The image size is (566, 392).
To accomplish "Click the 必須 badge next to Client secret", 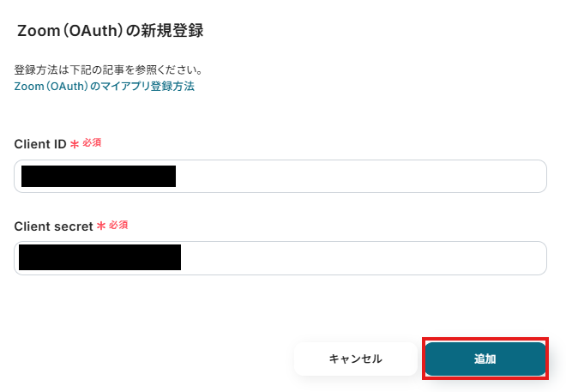I will point(118,226).
